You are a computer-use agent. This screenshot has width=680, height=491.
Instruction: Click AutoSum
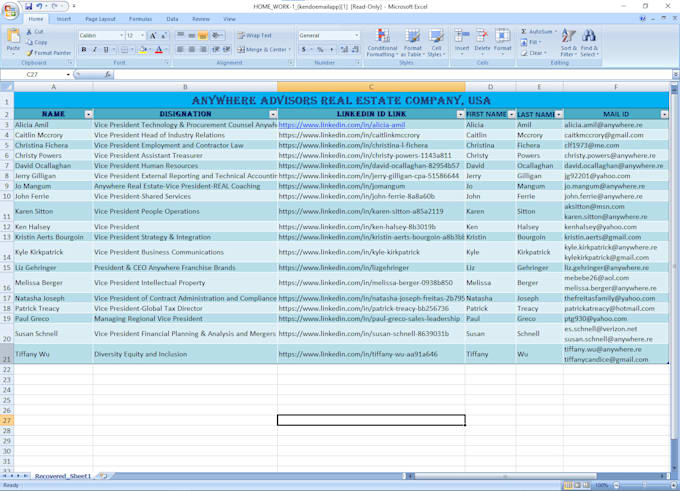(538, 32)
